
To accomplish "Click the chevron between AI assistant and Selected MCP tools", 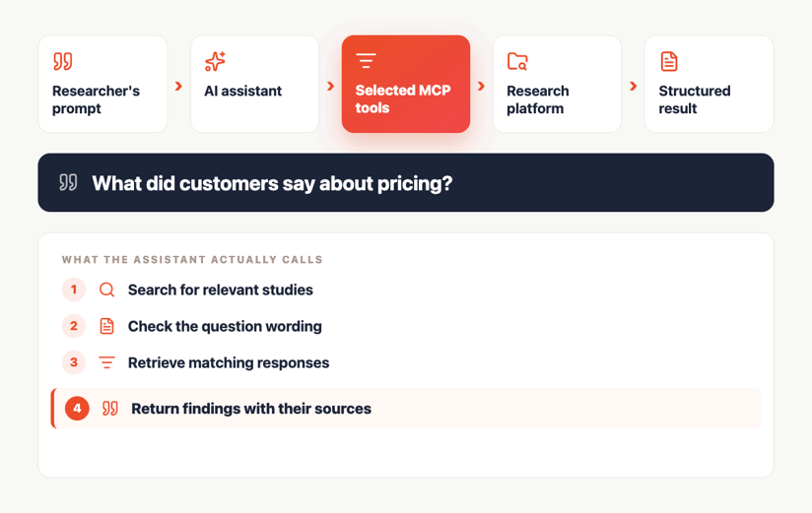I will pyautogui.click(x=330, y=86).
